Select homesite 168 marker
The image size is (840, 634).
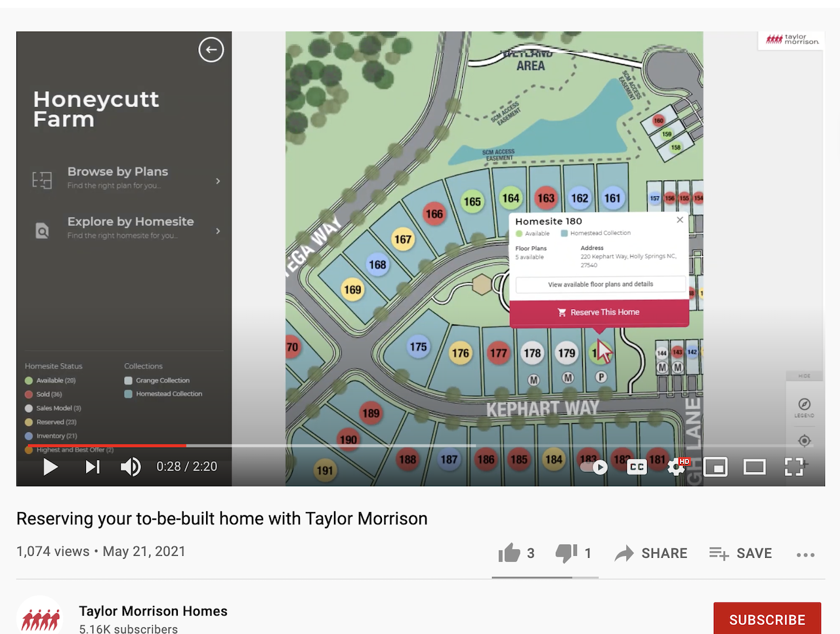click(377, 264)
